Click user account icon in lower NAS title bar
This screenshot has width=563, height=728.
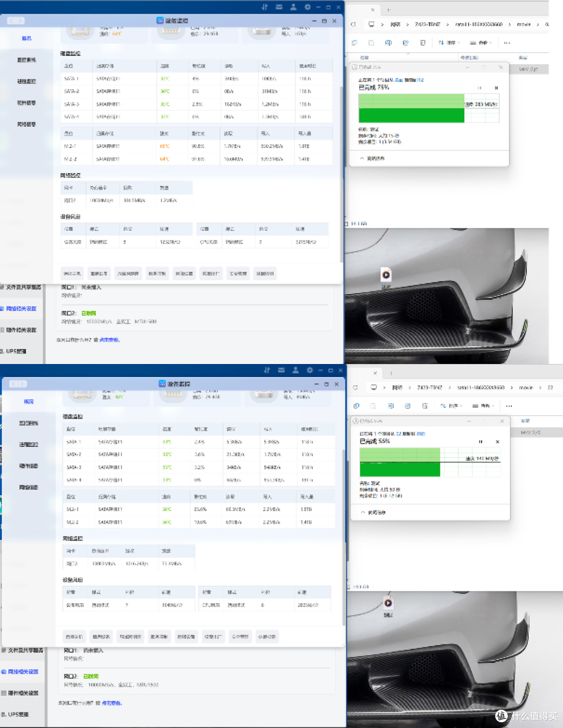tap(295, 370)
